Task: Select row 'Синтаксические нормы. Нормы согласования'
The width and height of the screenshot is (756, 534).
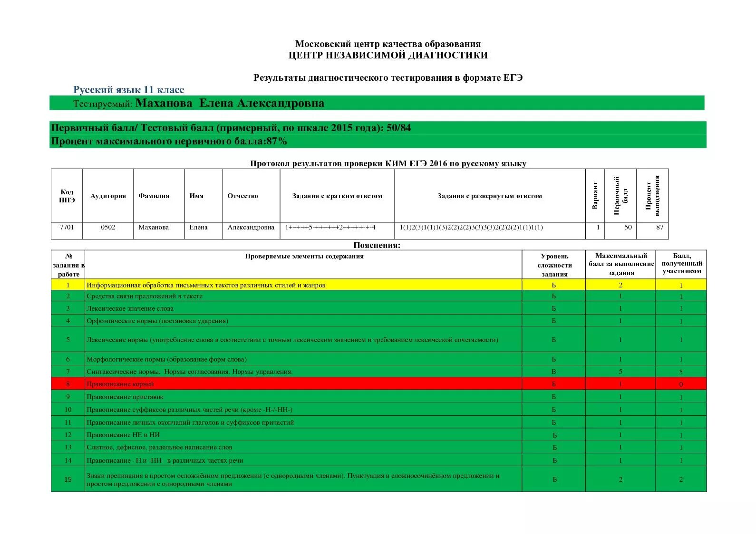Action: [379, 372]
